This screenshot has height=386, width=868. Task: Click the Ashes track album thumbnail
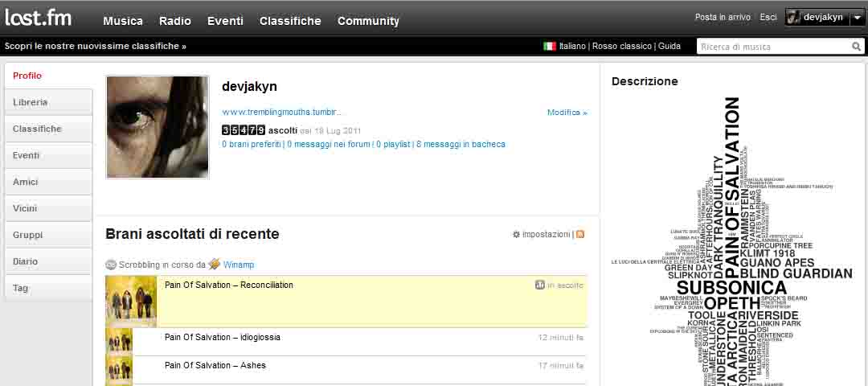click(119, 370)
